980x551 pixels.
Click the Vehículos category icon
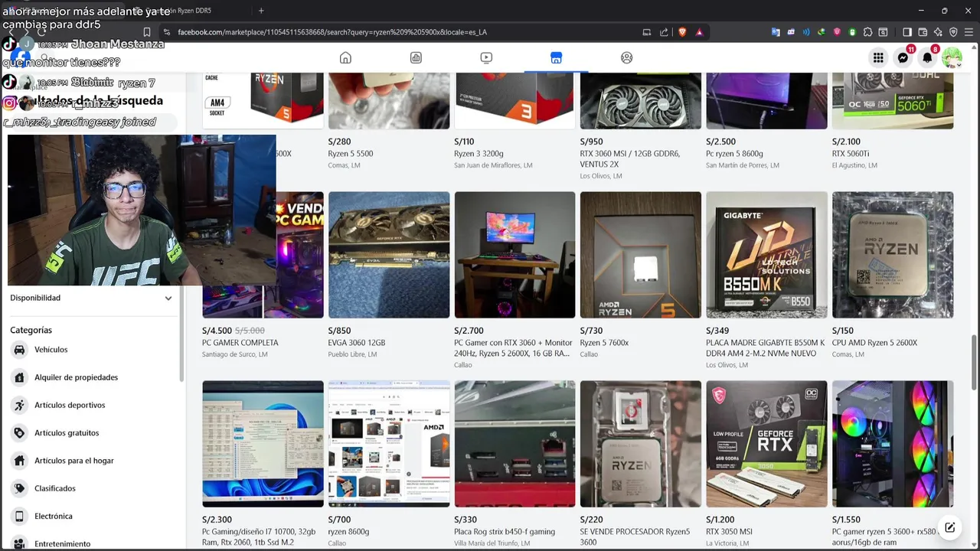19,350
